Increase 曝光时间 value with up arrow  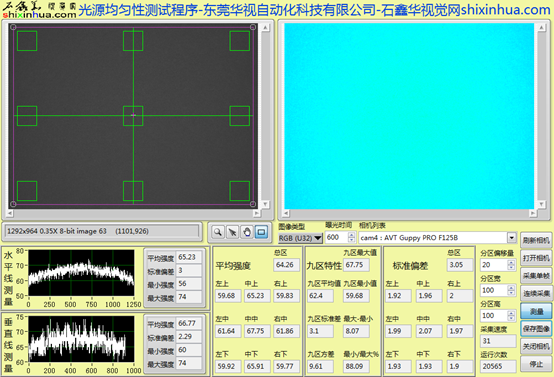pos(351,235)
